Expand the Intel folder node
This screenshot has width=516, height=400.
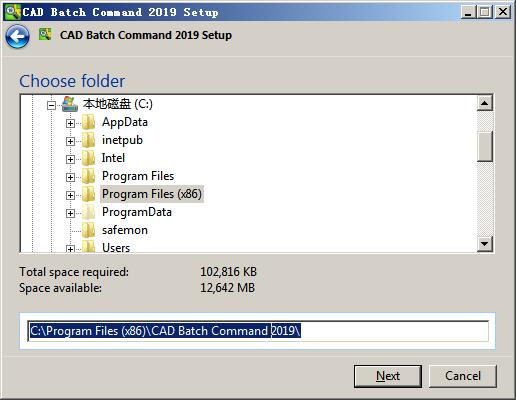click(70, 160)
